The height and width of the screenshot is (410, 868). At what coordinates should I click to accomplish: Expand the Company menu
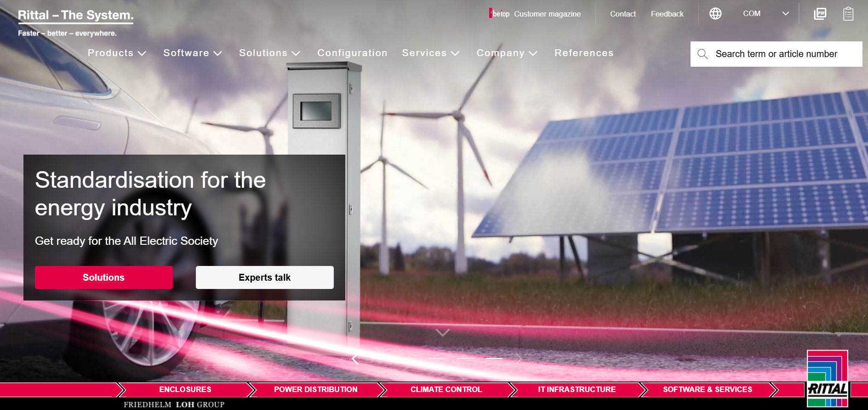pyautogui.click(x=507, y=53)
